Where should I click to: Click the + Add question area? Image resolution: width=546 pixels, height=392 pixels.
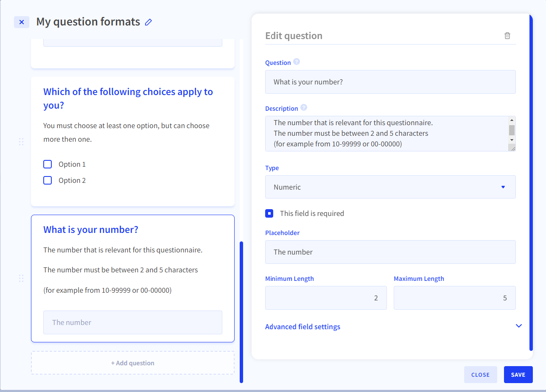132,363
